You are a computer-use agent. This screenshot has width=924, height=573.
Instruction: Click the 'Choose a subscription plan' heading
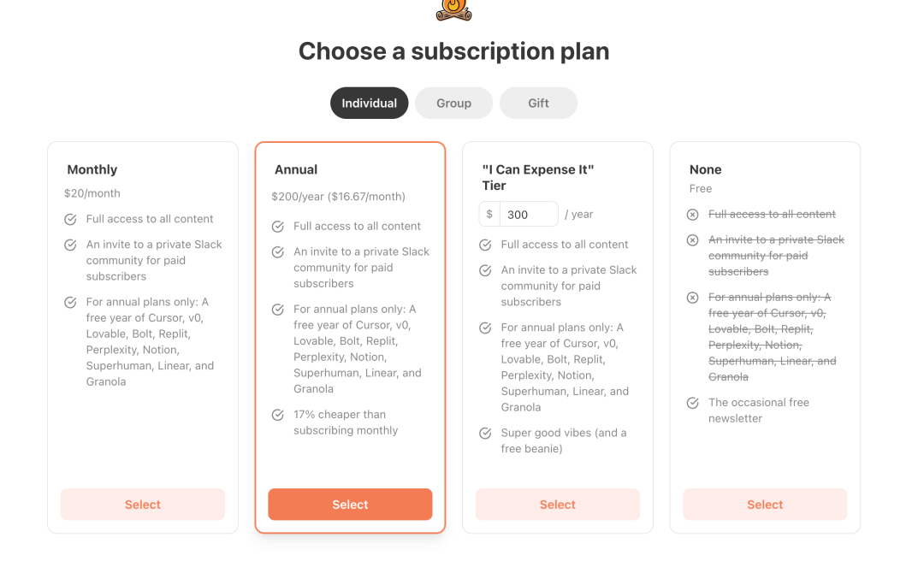click(453, 51)
